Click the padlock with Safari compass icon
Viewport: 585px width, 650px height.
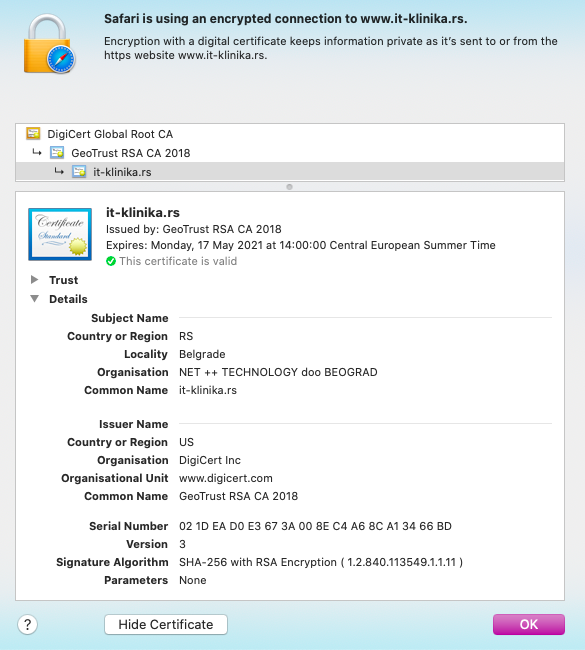[x=50, y=44]
